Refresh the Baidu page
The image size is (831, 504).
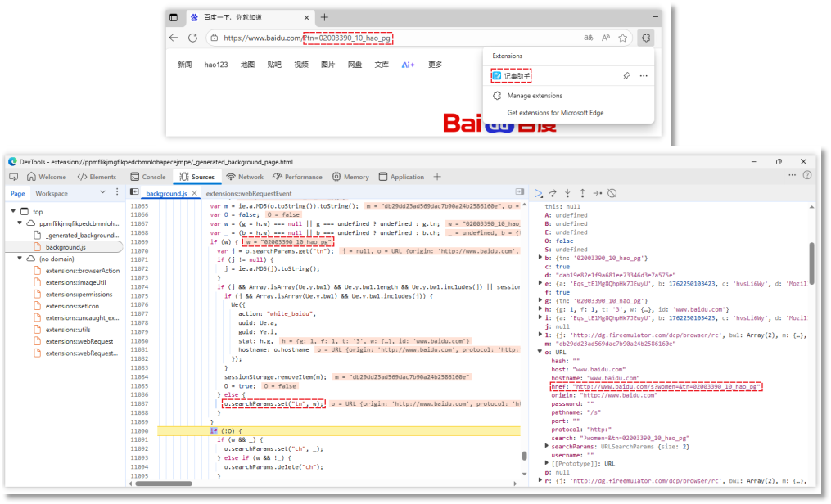[x=192, y=38]
